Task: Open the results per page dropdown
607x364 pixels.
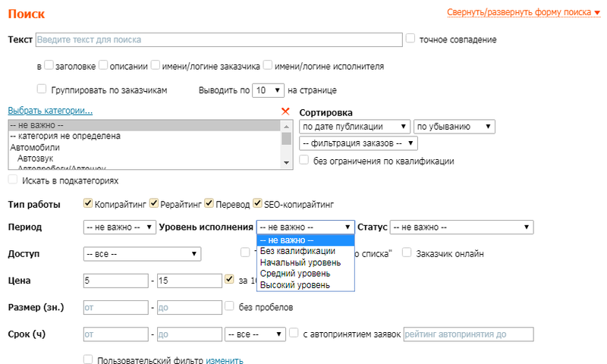Action: (x=268, y=89)
